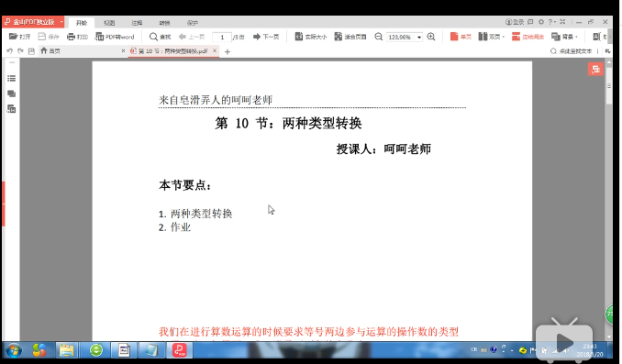Click the quick save disk icon
The width and height of the screenshot is (622, 364).
[31, 50]
